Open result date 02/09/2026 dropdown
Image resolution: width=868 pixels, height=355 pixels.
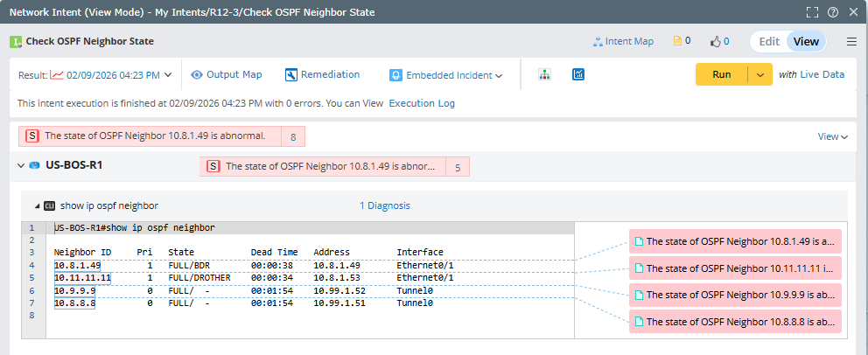pos(111,75)
